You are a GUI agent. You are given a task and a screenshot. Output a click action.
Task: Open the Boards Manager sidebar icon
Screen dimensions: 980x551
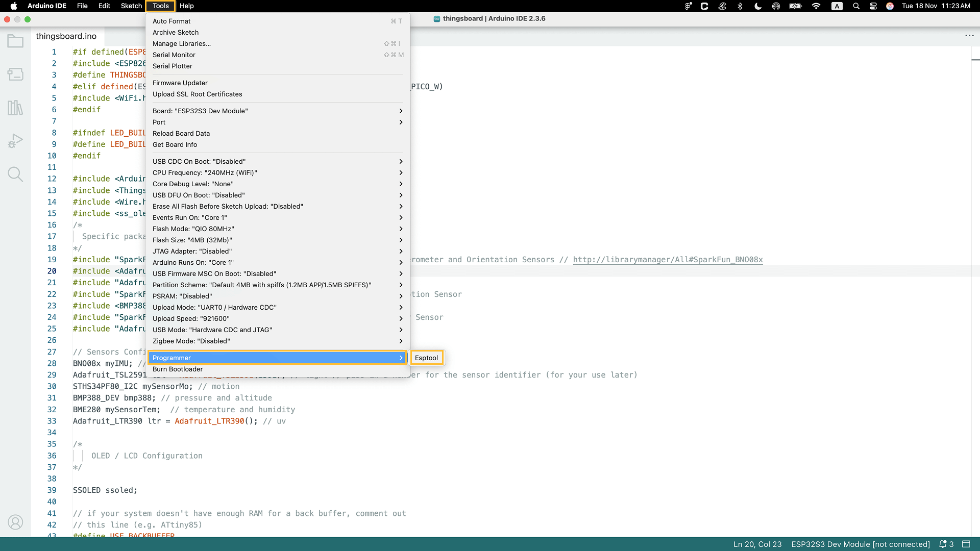point(15,74)
